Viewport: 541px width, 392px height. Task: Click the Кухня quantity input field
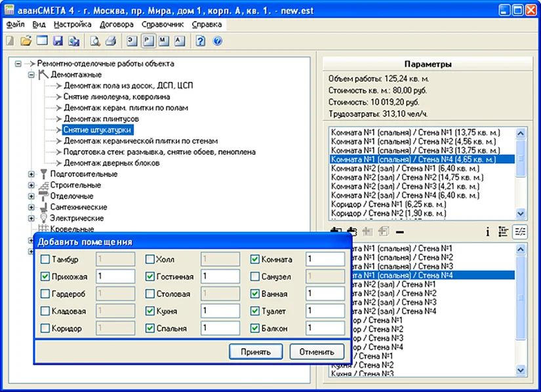click(220, 311)
